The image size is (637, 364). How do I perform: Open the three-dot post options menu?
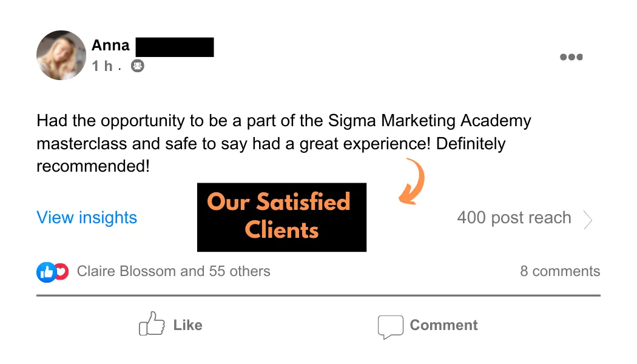click(x=571, y=57)
